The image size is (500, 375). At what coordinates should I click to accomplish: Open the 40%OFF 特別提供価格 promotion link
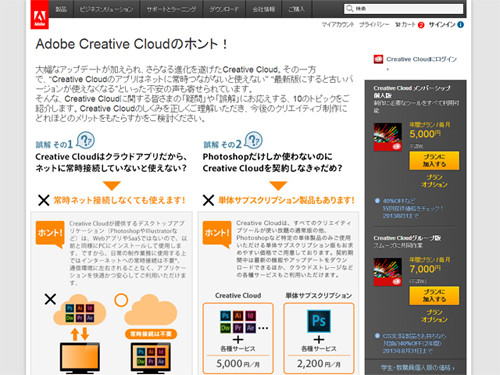[x=412, y=208]
